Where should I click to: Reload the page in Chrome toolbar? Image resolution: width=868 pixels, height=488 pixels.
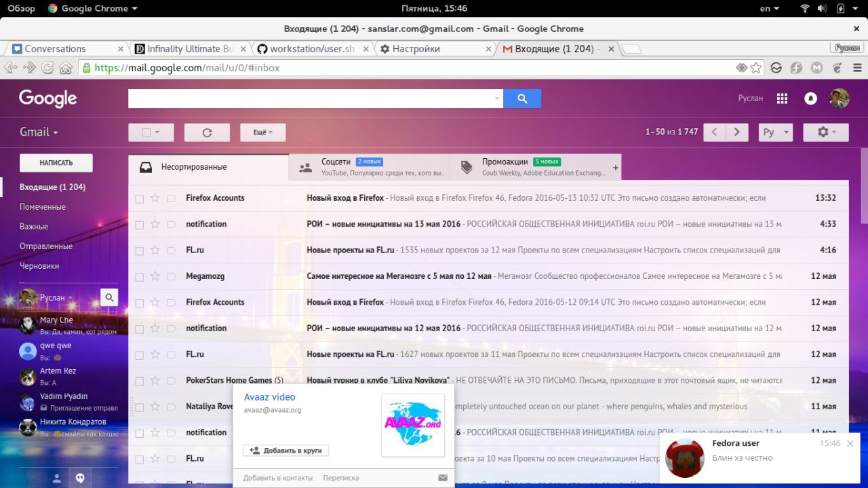point(47,68)
